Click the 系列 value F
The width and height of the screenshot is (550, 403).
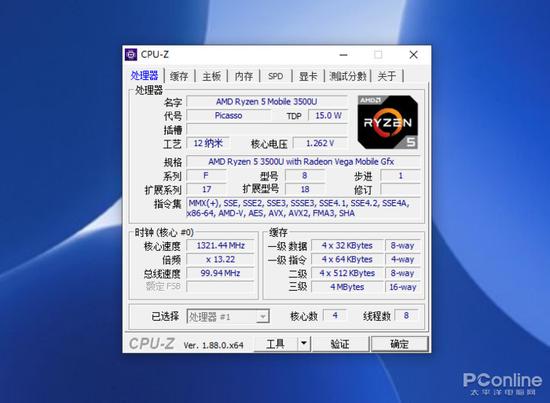click(x=206, y=175)
